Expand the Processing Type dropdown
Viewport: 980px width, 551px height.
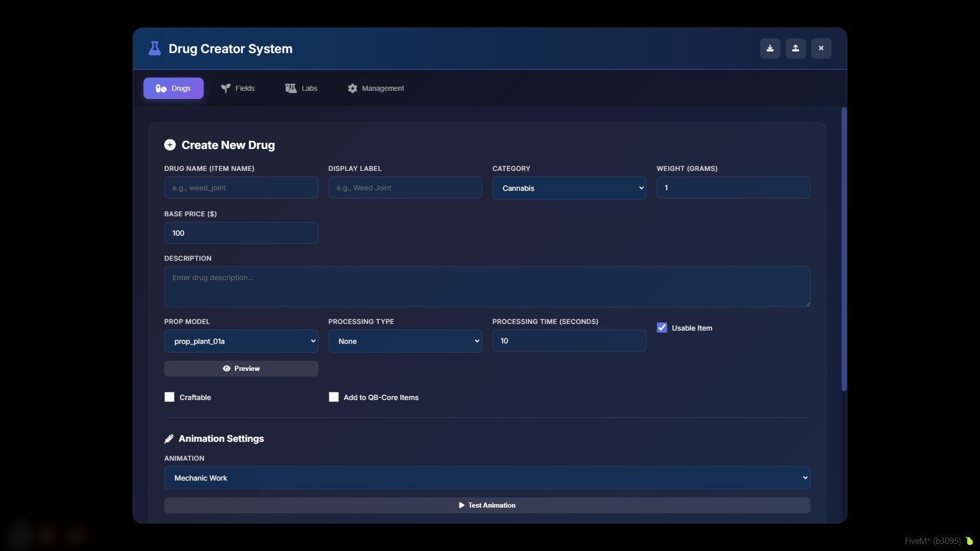[405, 341]
